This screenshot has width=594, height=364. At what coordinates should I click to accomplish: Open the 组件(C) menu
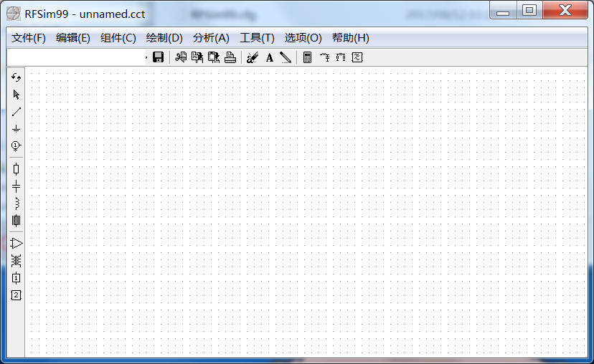pos(118,38)
